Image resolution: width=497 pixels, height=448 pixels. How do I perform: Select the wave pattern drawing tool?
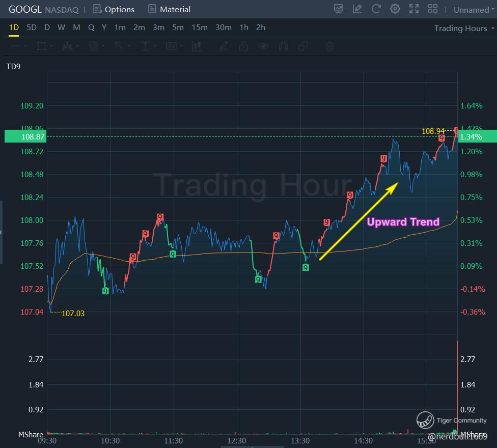tap(67, 46)
